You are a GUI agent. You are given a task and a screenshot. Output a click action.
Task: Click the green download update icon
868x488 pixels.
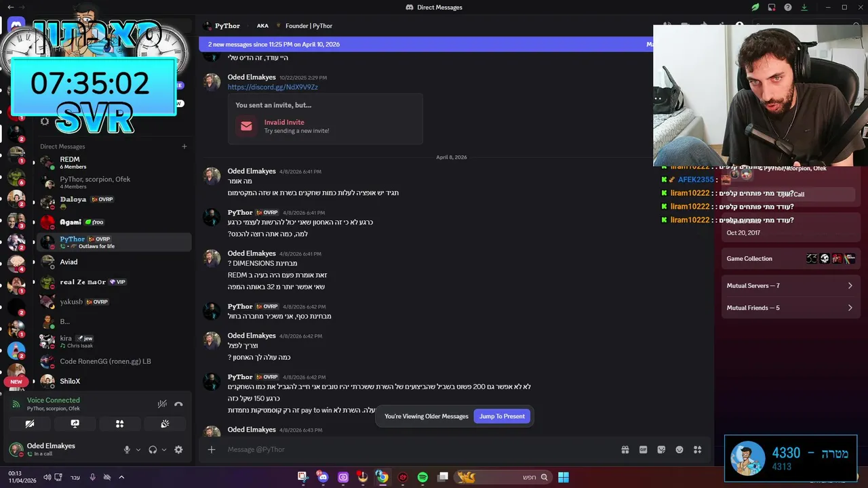pos(804,7)
